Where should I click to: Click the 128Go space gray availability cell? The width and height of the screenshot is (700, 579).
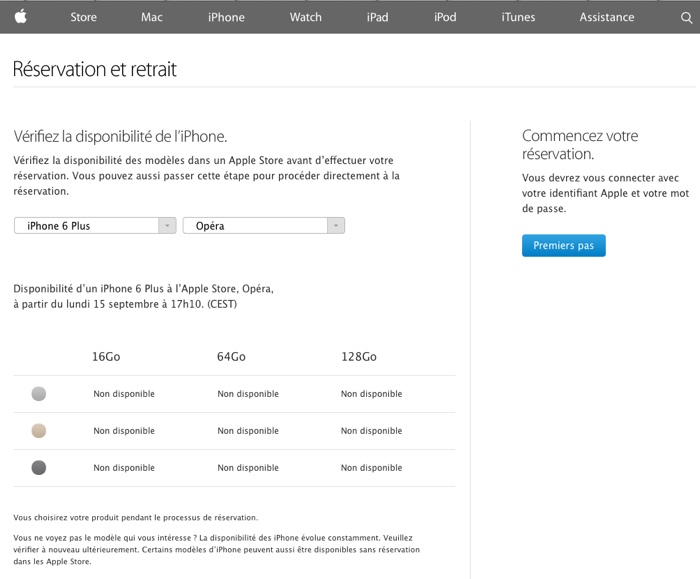tap(371, 468)
